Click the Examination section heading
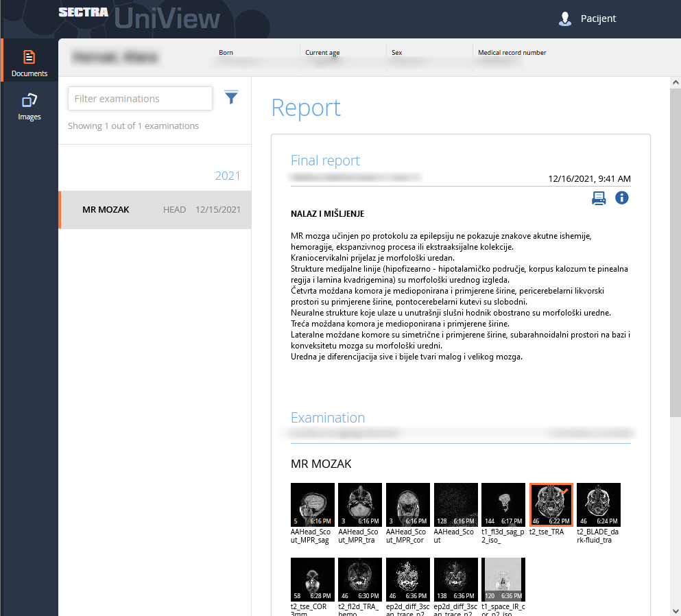 click(328, 418)
